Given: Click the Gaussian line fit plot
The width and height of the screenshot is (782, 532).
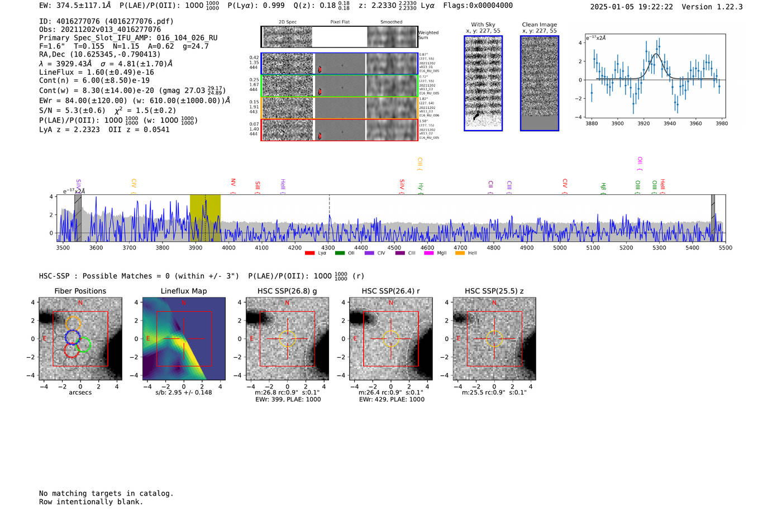Looking at the screenshot, I should 655,76.
